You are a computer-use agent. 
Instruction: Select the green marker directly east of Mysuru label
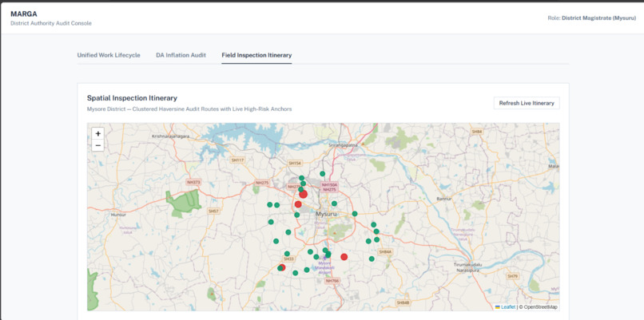(x=355, y=214)
